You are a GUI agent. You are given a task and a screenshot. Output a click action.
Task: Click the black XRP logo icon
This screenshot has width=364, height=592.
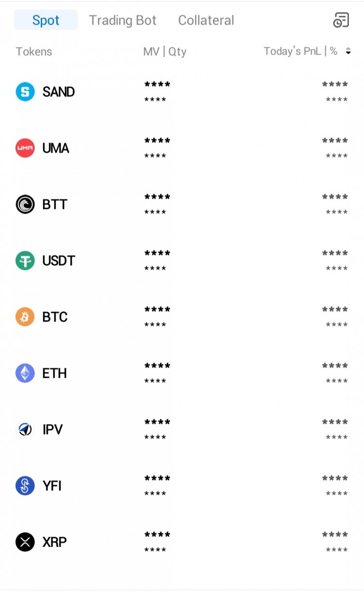[25, 542]
